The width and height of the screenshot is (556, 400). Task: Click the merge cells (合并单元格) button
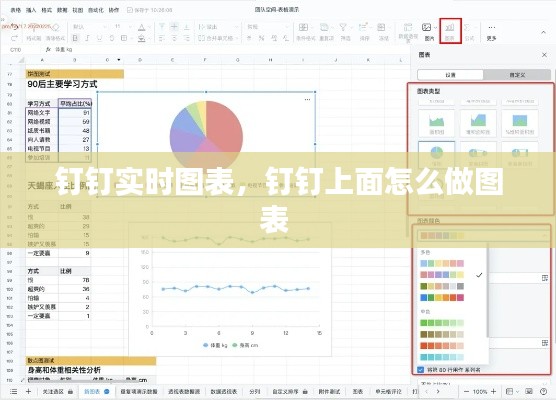coord(218,38)
